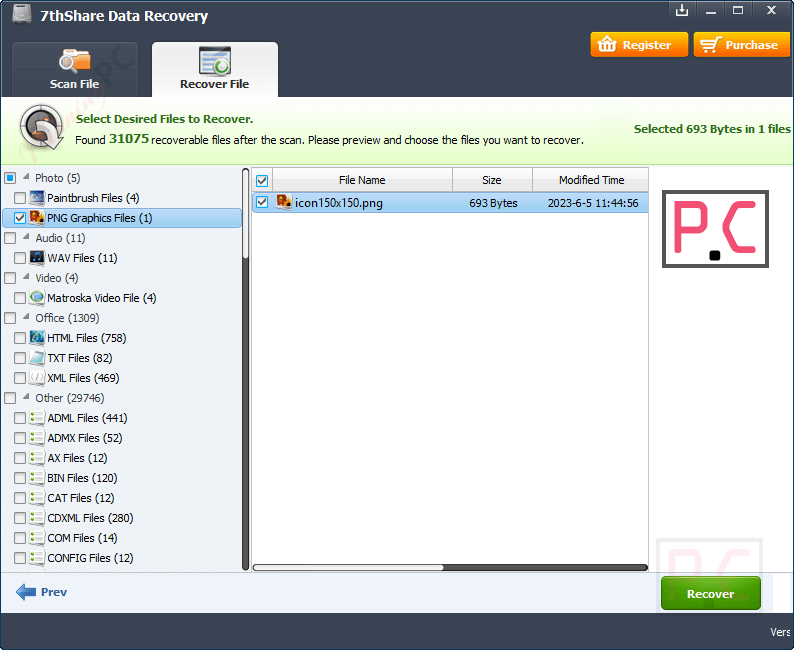794x650 pixels.
Task: Check the Office category checkbox
Action: click(x=10, y=317)
